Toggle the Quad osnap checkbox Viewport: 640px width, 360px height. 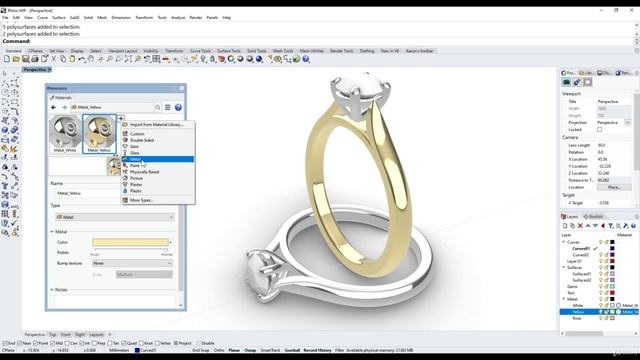[x=124, y=343]
